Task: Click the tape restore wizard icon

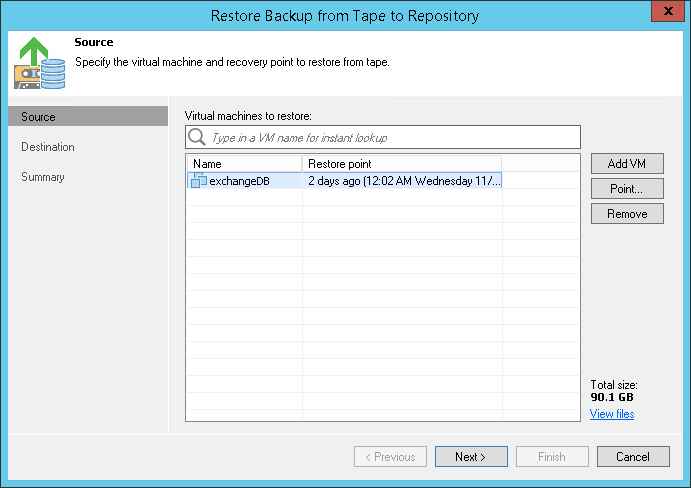Action: pos(39,62)
